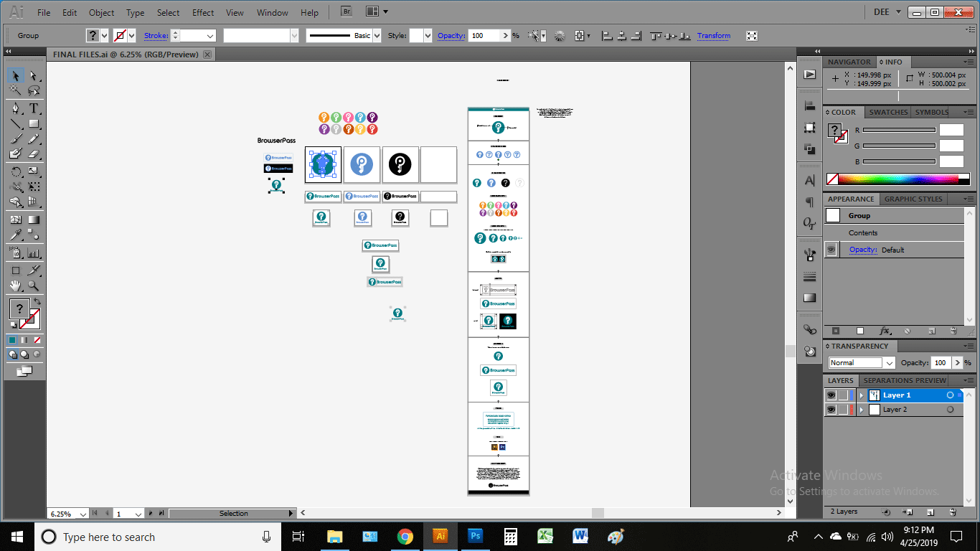Select the Direct Selection tool (white arrow)

click(x=33, y=76)
